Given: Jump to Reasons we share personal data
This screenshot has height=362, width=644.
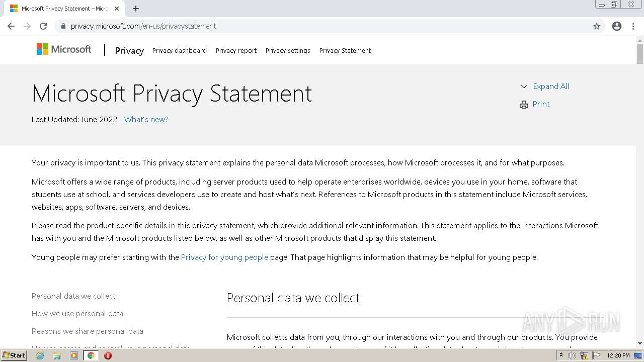Looking at the screenshot, I should click(x=88, y=331).
